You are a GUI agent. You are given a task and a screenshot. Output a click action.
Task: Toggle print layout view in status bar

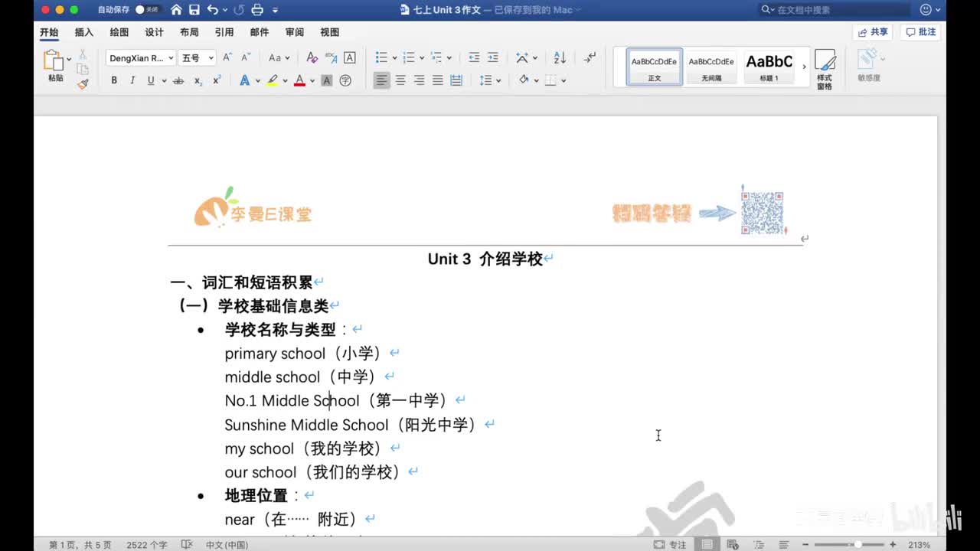pos(707,545)
